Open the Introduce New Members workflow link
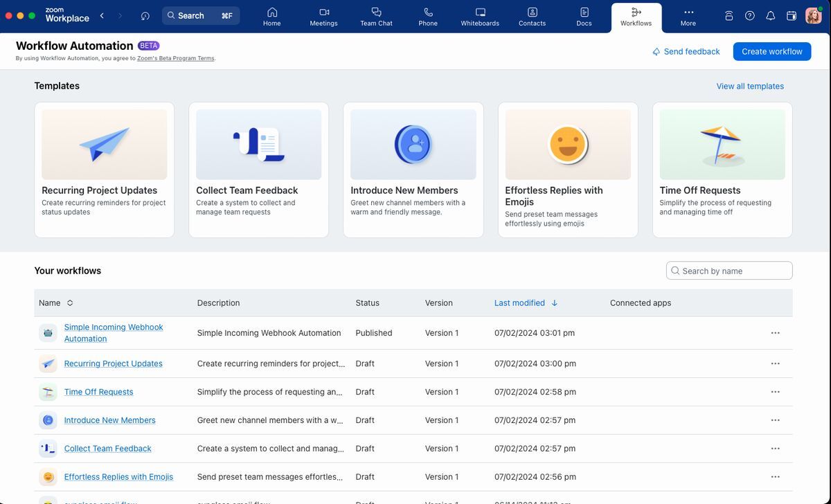The width and height of the screenshot is (831, 504). tap(110, 420)
